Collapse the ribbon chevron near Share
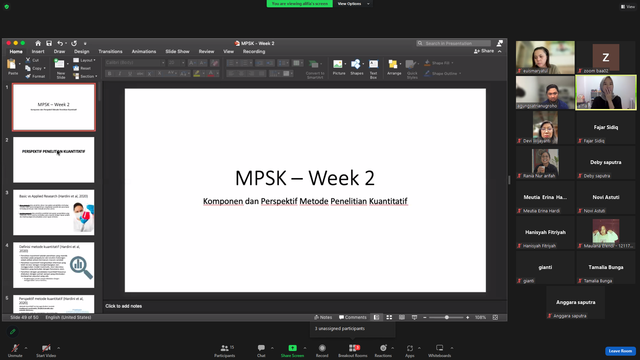Screen dimensions: 640x360 (500, 51)
